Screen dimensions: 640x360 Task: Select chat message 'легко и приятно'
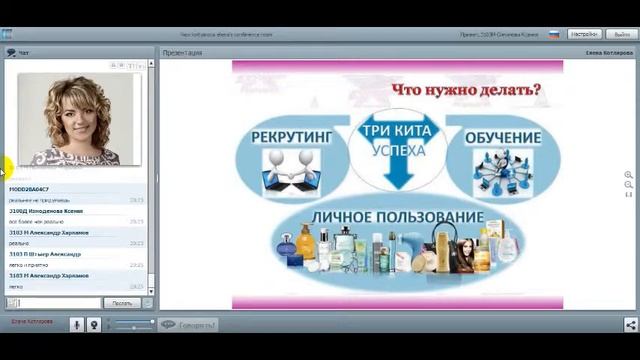29,265
